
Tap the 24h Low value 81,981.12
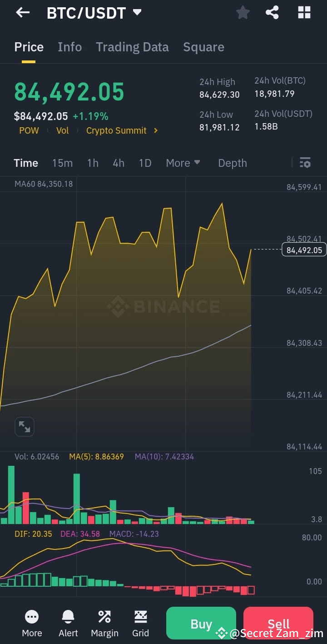(219, 127)
